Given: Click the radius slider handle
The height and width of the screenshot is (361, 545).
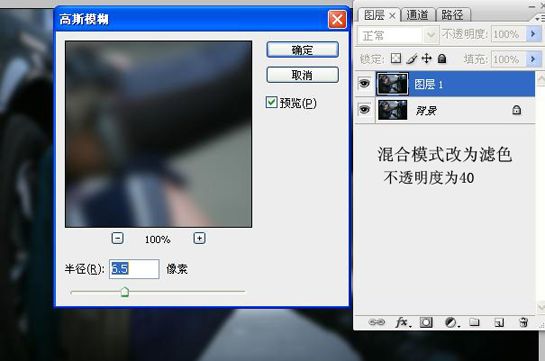Looking at the screenshot, I should pos(125,292).
